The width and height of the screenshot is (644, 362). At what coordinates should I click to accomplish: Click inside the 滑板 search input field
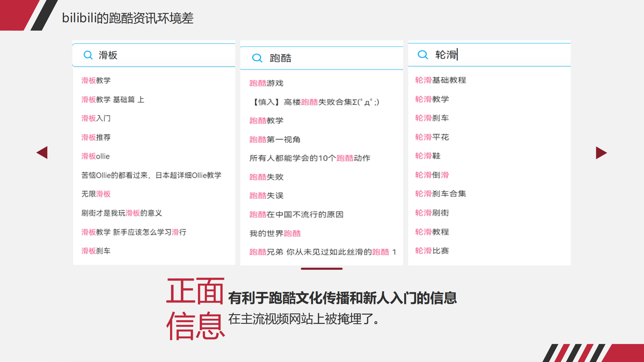(150, 55)
